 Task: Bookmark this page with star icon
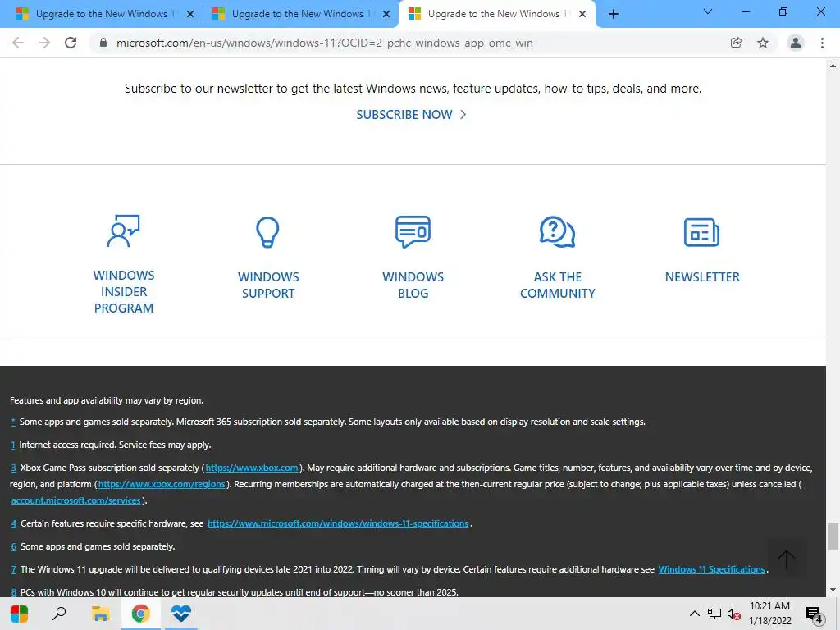[763, 43]
